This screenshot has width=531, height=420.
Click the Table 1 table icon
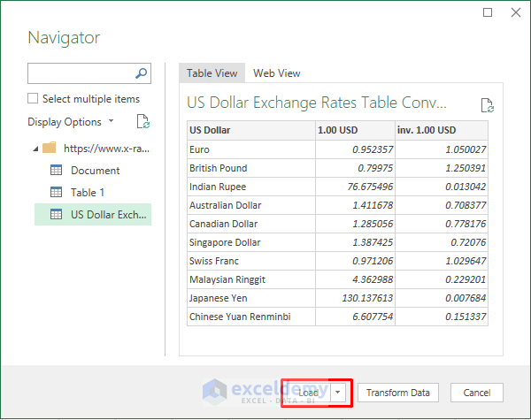[x=57, y=192]
